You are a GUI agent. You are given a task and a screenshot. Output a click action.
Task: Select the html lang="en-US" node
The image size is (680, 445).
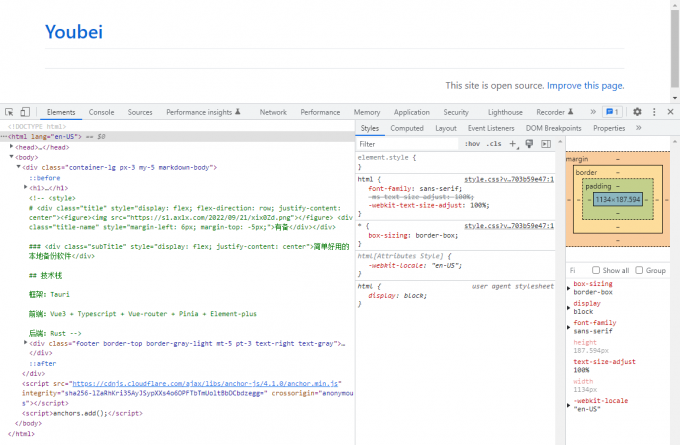pyautogui.click(x=177, y=136)
